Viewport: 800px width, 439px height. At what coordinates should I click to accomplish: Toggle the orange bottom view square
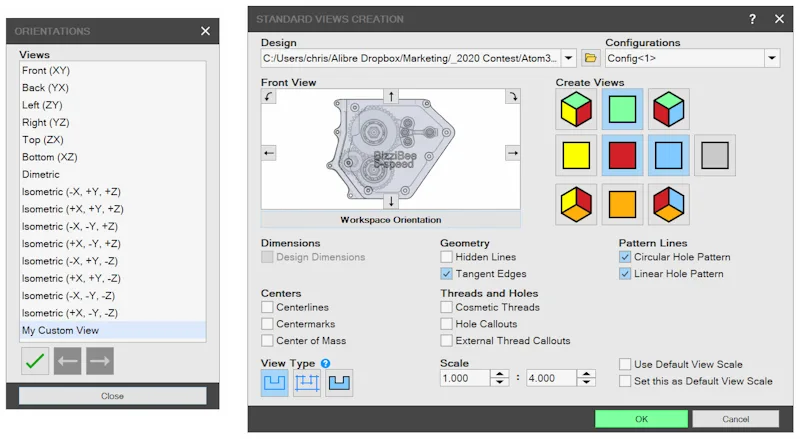click(x=622, y=204)
